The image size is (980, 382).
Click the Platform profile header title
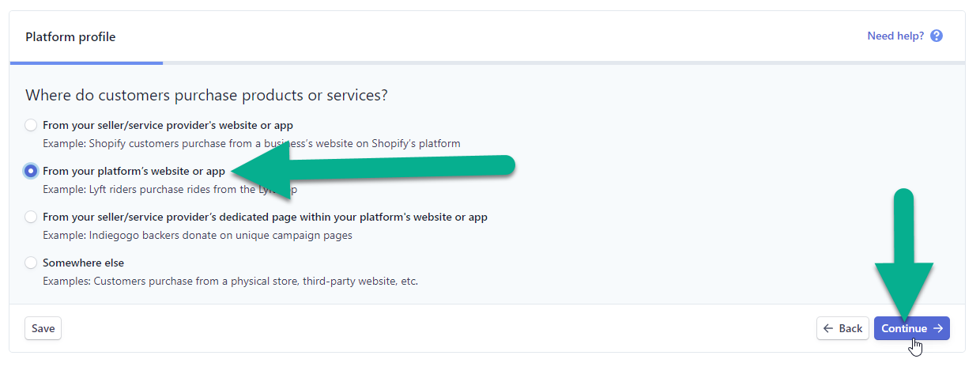[70, 37]
